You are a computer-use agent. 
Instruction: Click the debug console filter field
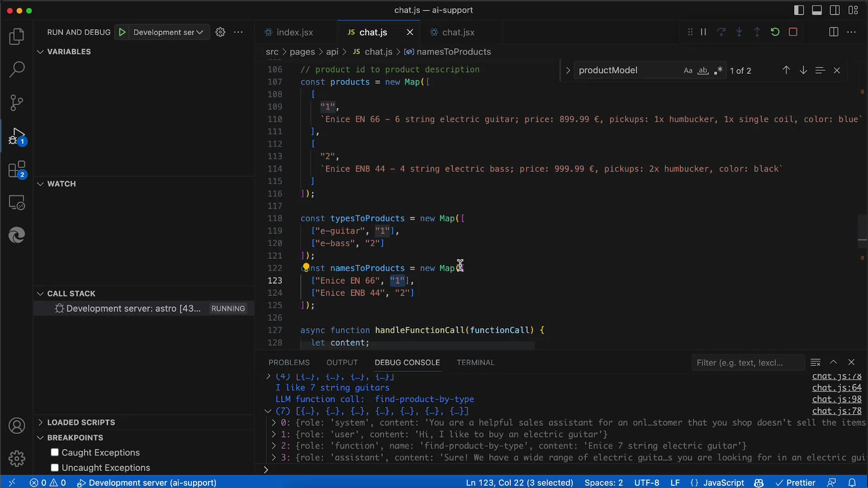(x=748, y=363)
